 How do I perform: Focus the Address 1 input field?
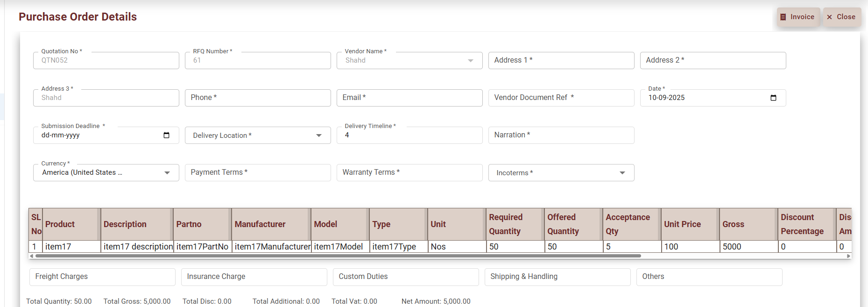point(561,60)
